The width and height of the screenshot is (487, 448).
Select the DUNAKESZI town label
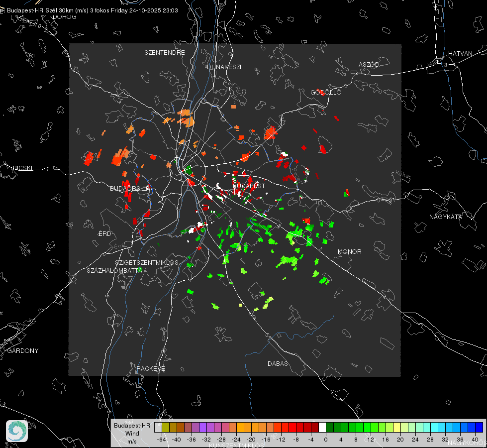click(224, 67)
